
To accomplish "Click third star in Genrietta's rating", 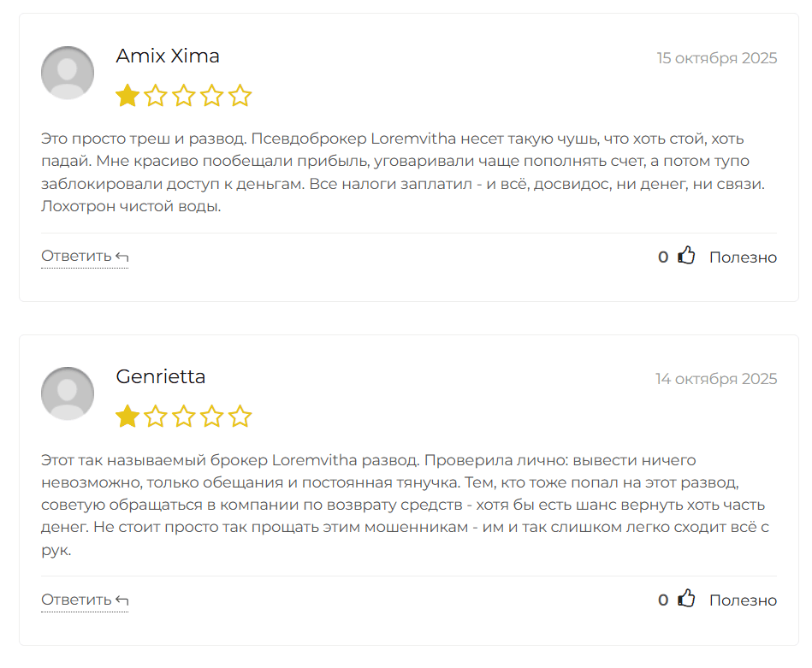I will coord(184,417).
